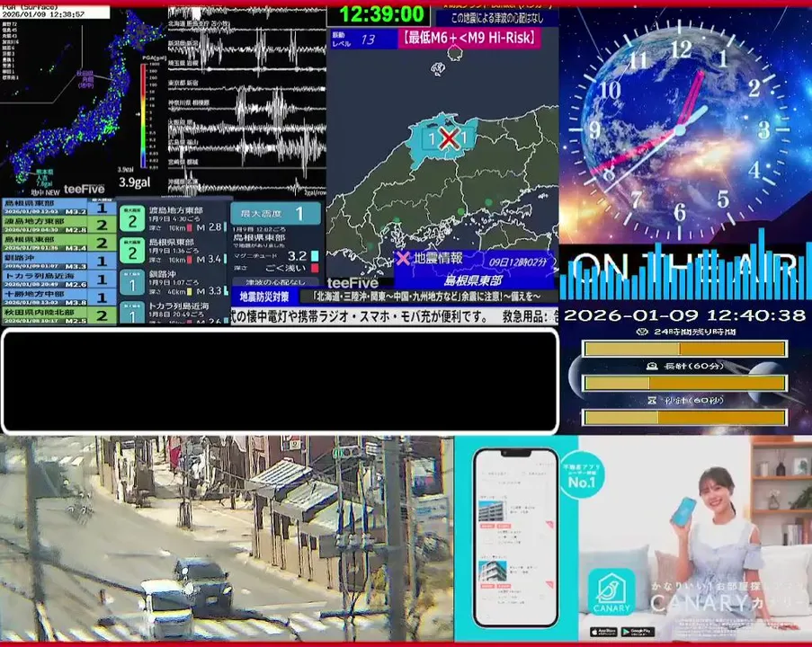Screen dimensions: 812x647
Task: Click the yellow depth square next to 40km
Action: coord(190,291)
